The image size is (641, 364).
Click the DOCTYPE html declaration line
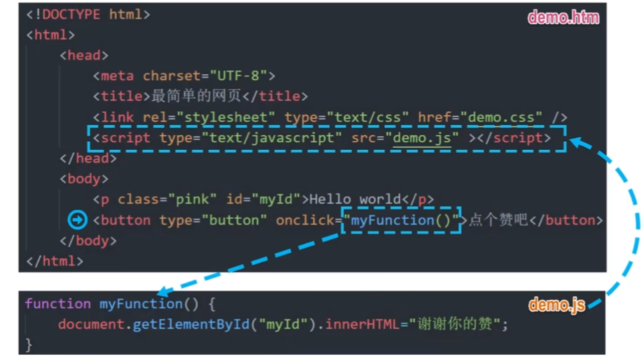[88, 15]
